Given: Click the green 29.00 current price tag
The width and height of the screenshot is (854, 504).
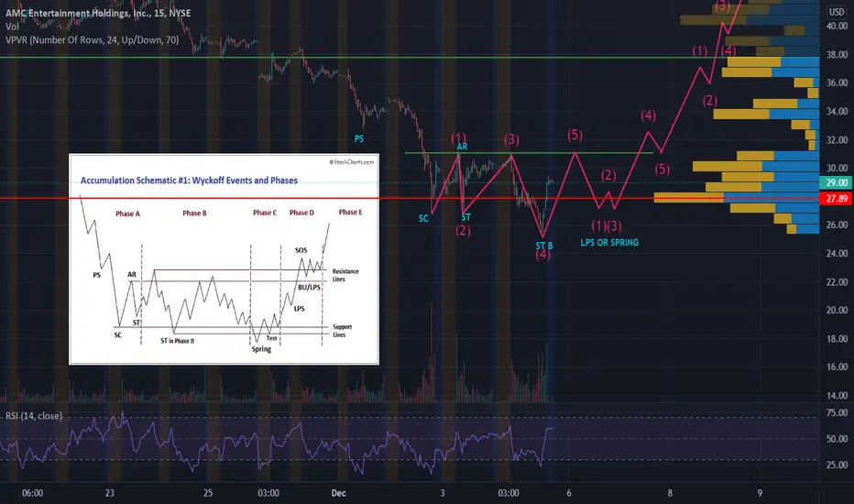Looking at the screenshot, I should (836, 182).
